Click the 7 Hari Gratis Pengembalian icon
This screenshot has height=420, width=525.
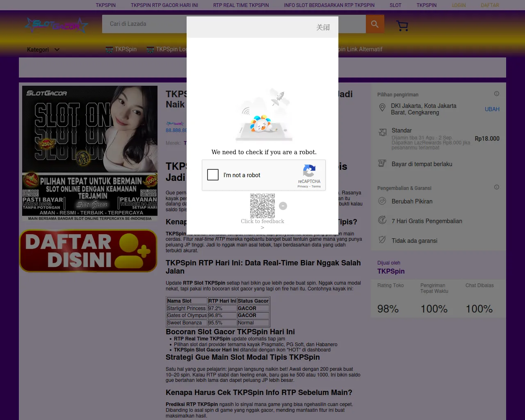pos(382,220)
